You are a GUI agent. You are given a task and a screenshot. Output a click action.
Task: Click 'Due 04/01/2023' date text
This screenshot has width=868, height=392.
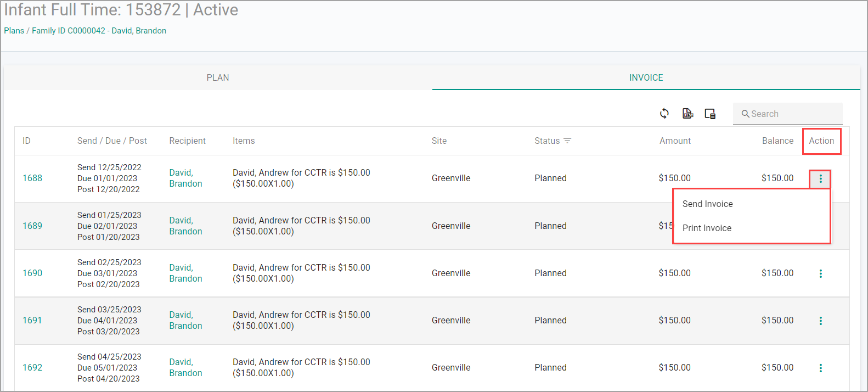pyautogui.click(x=108, y=321)
